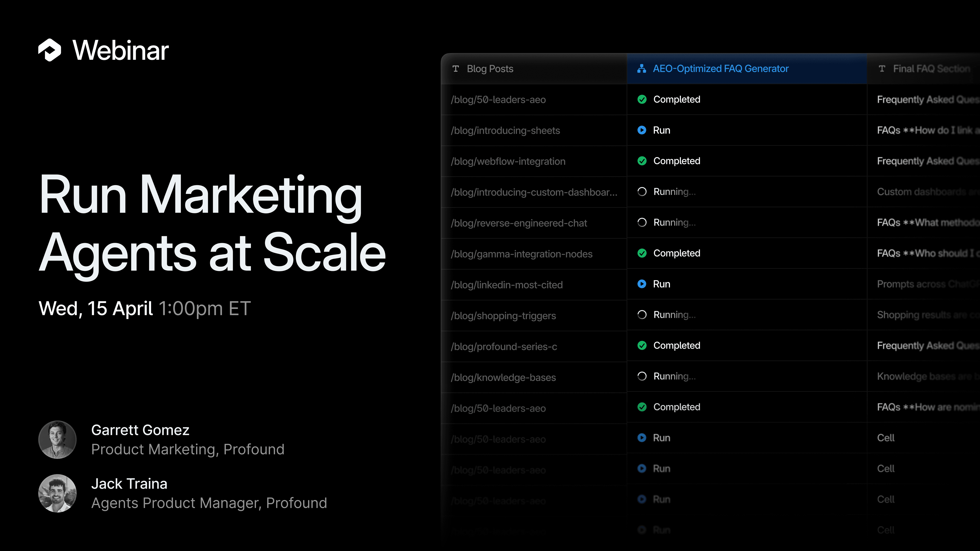Click the /blog/introducing-sheets cell

pyautogui.click(x=534, y=130)
